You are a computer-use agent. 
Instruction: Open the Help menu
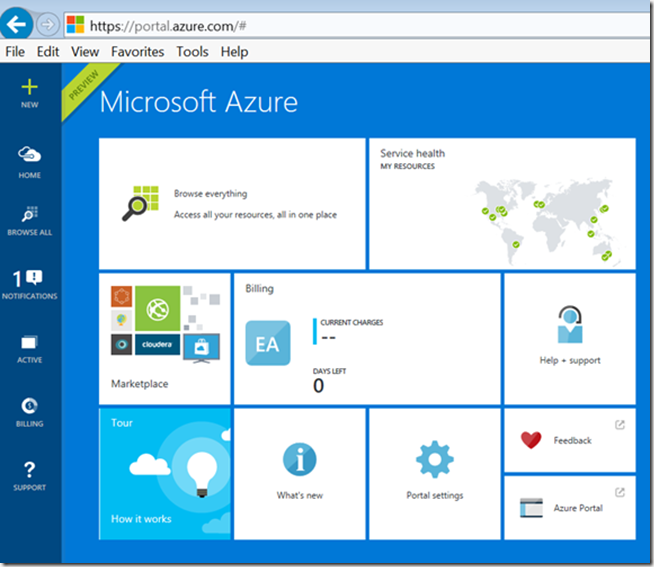coord(234,52)
